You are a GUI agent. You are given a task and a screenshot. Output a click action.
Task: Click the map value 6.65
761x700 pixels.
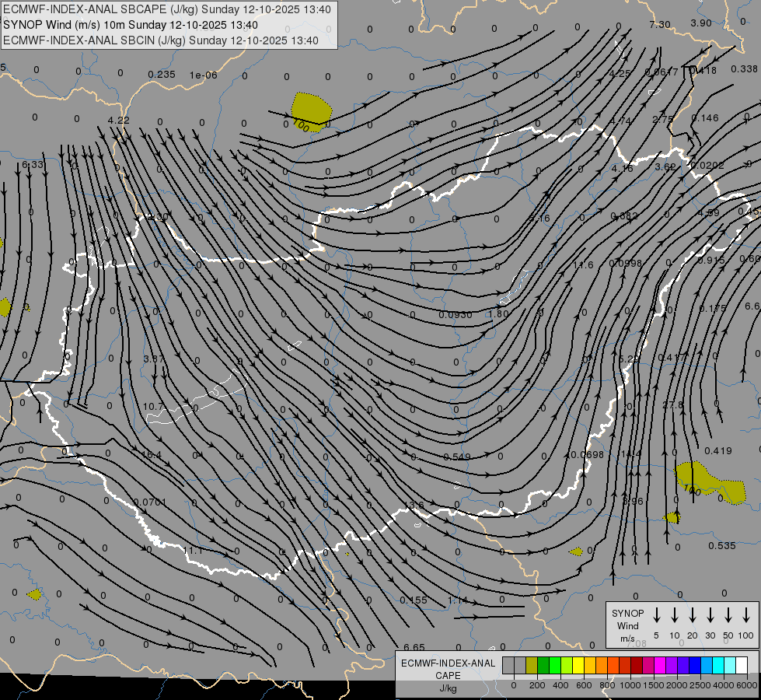click(x=414, y=647)
